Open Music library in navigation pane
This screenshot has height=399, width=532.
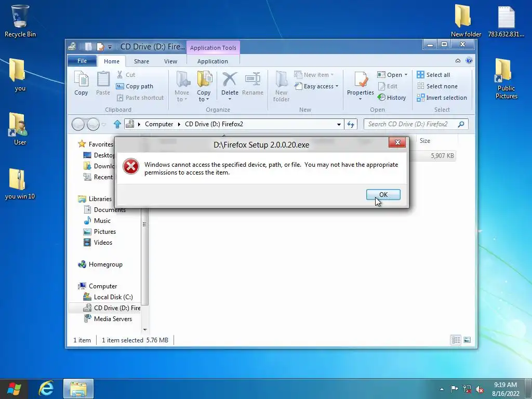click(x=97, y=220)
